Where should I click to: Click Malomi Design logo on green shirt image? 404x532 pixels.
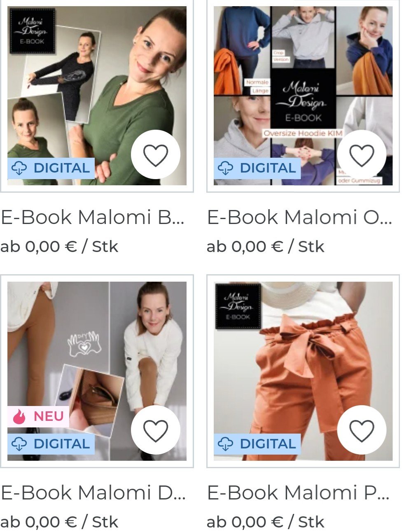tap(33, 30)
